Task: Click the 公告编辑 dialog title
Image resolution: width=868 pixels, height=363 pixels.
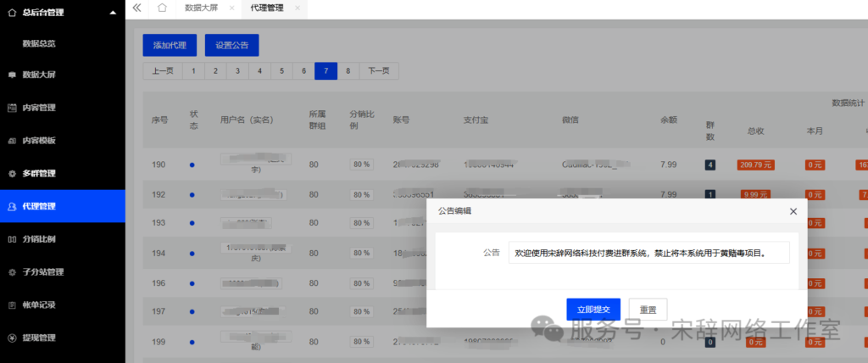Action: 454,211
